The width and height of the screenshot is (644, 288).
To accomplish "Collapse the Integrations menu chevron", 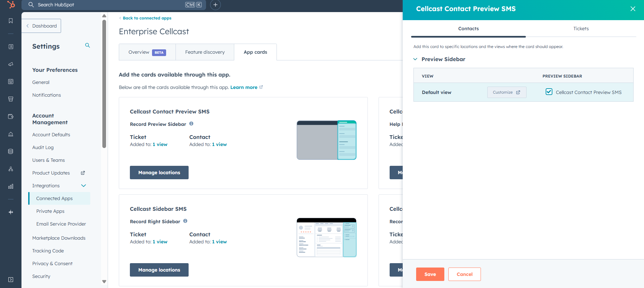I will (x=84, y=186).
